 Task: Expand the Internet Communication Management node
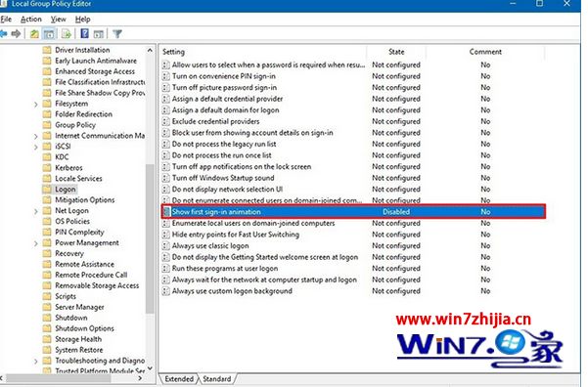36,137
